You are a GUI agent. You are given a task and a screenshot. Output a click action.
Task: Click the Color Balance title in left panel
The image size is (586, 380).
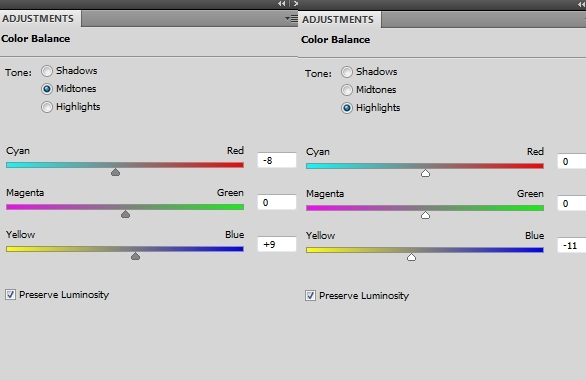pos(36,38)
